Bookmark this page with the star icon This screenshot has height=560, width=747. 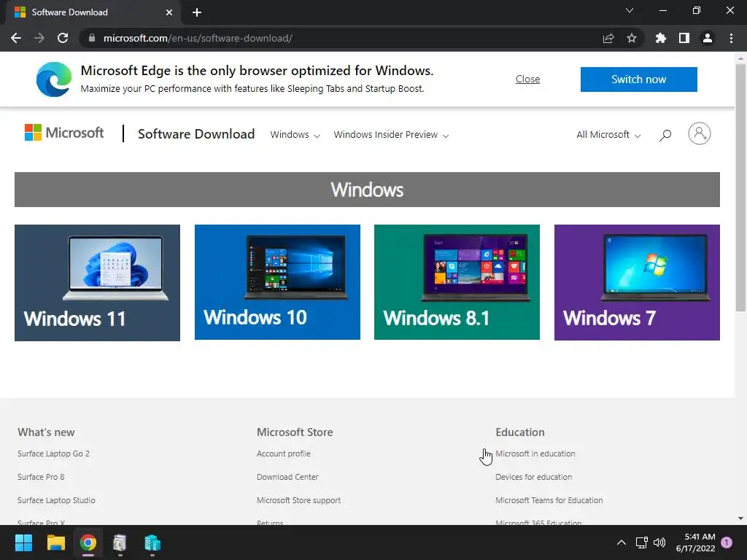[631, 38]
